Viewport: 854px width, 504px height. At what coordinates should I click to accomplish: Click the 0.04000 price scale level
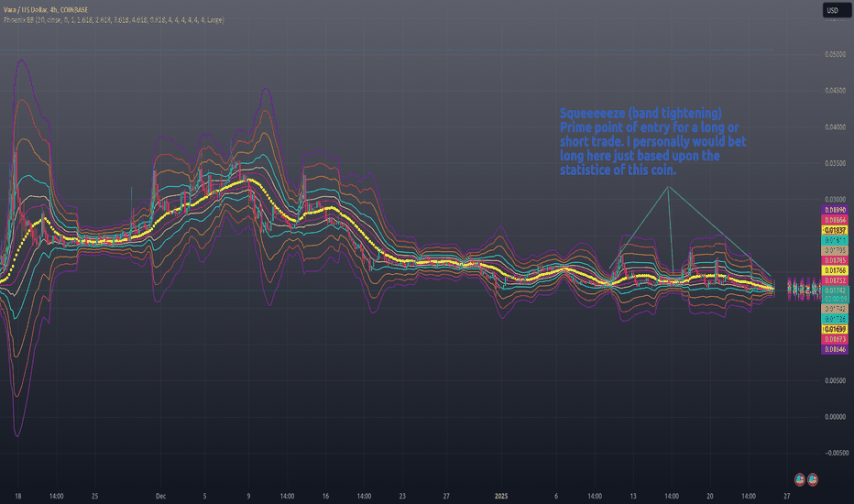point(835,127)
